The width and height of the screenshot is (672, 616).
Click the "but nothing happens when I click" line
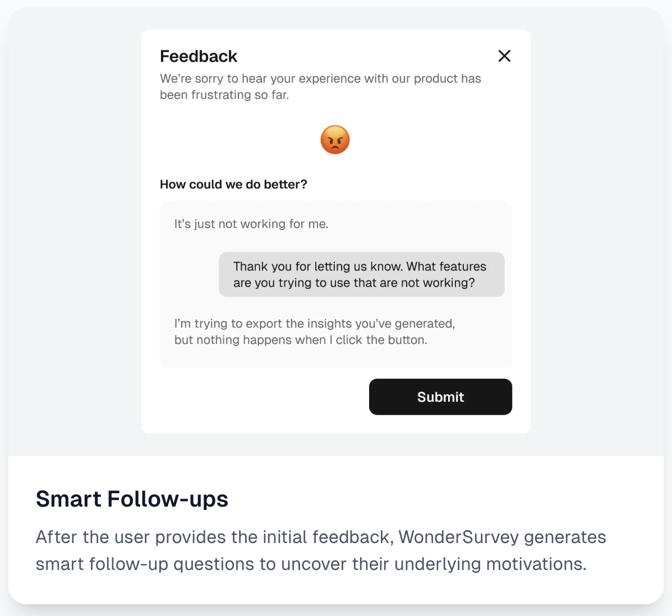click(301, 340)
